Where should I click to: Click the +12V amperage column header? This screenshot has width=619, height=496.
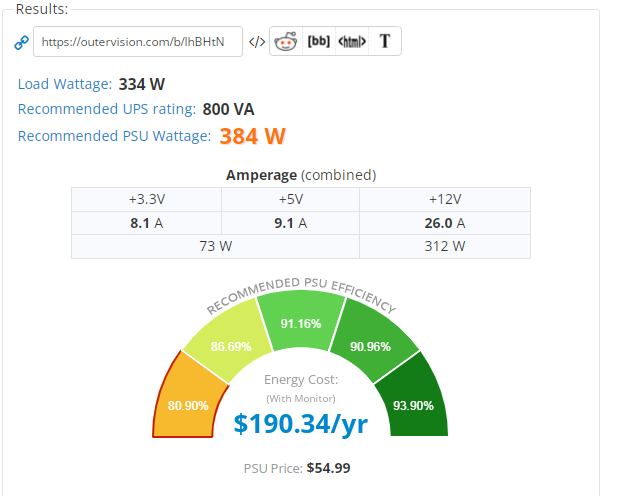445,199
